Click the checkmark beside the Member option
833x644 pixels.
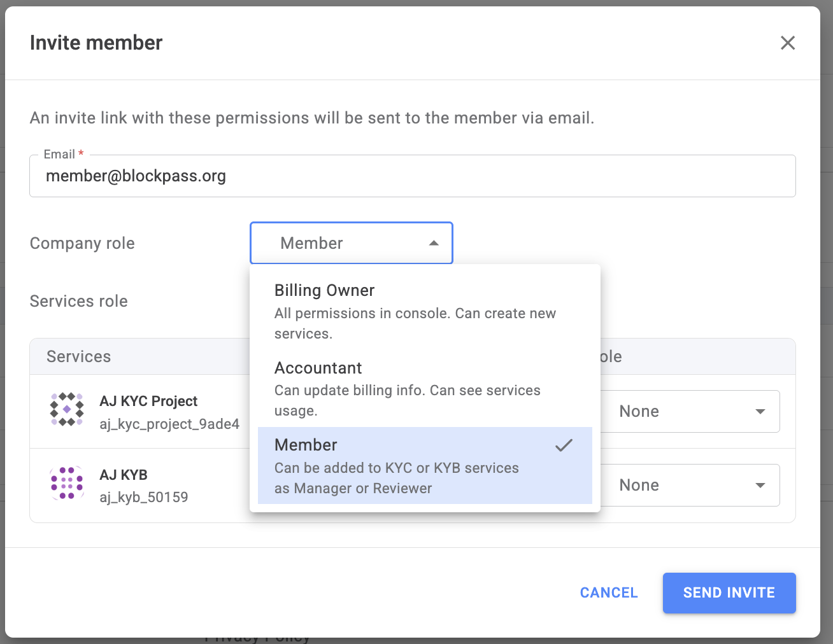(x=564, y=445)
